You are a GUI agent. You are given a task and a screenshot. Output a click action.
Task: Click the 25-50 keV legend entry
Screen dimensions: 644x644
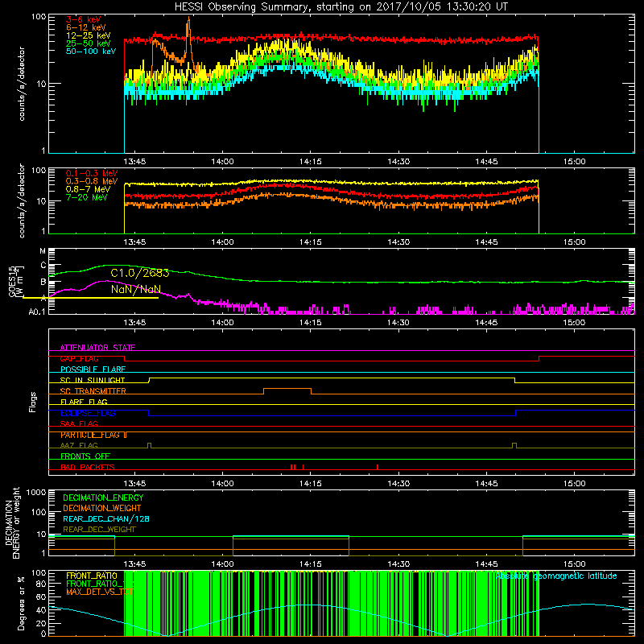(89, 43)
